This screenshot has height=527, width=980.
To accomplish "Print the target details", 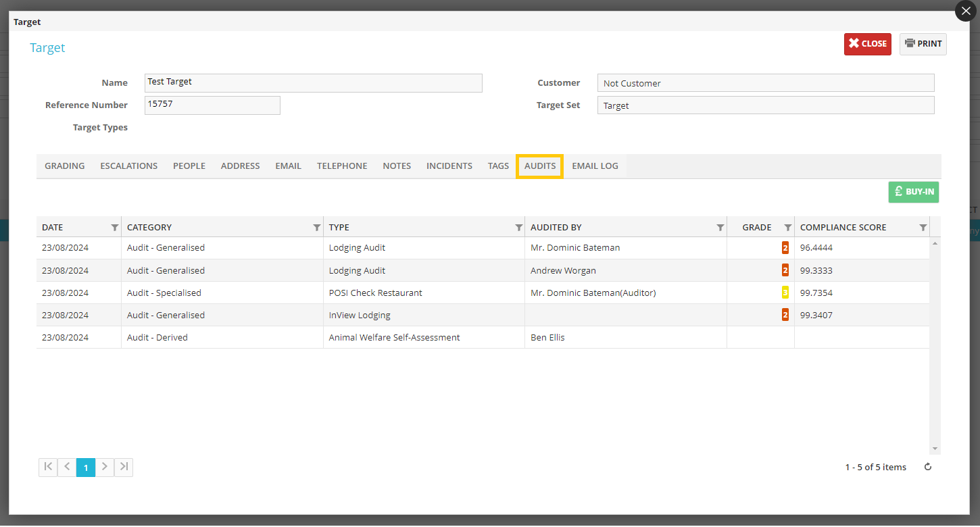I will 923,44.
